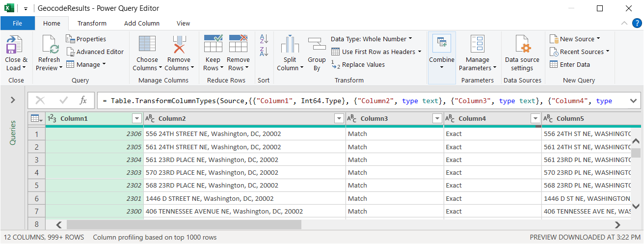The height and width of the screenshot is (244, 644).
Task: Click Column4 ABC data type icon
Action: [x=451, y=118]
